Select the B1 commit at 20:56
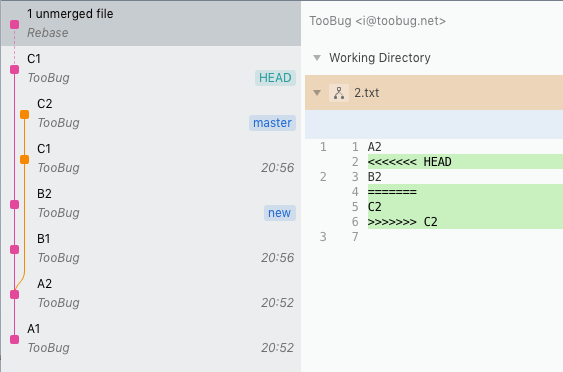This screenshot has width=563, height=372. (151, 248)
